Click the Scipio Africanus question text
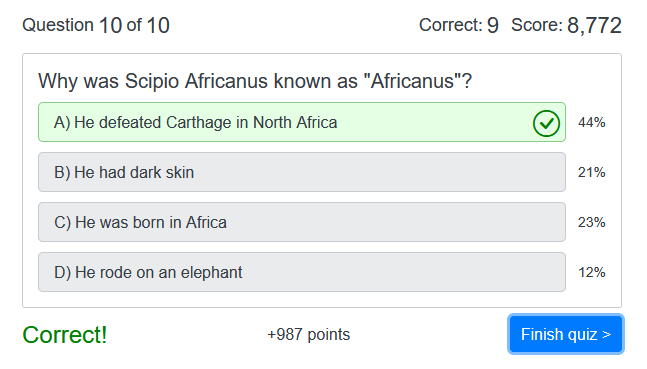The image size is (647, 369). (255, 81)
